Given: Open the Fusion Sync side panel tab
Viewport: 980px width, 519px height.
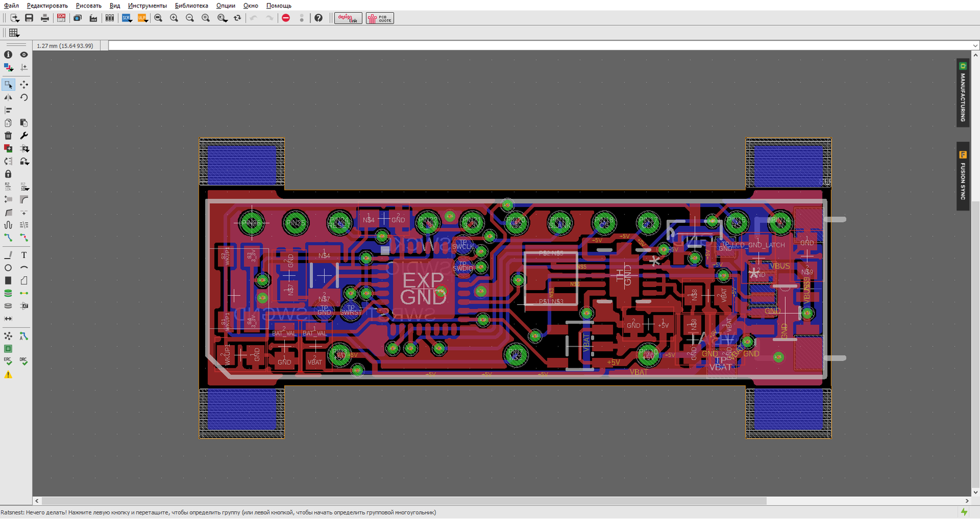Looking at the screenshot, I should click(x=963, y=176).
